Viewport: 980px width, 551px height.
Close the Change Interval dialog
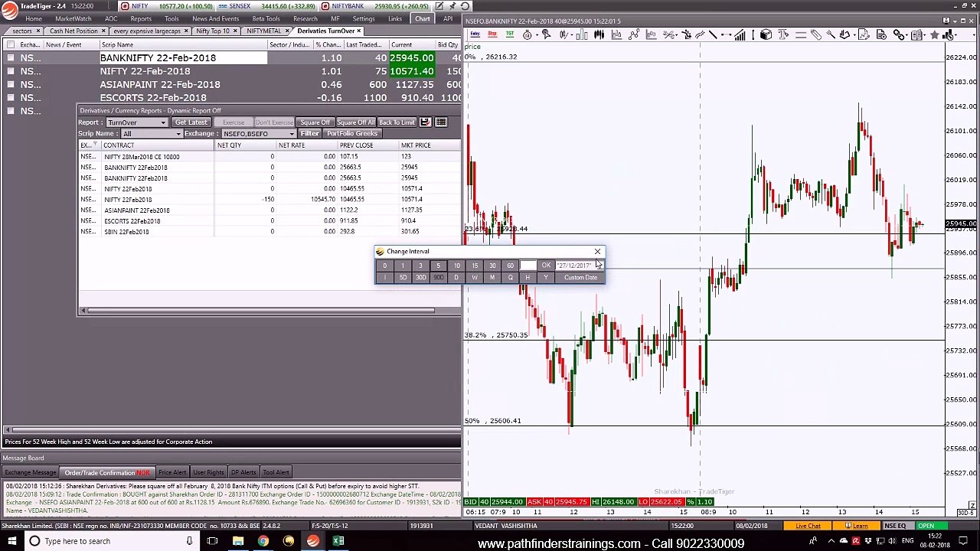coord(597,251)
